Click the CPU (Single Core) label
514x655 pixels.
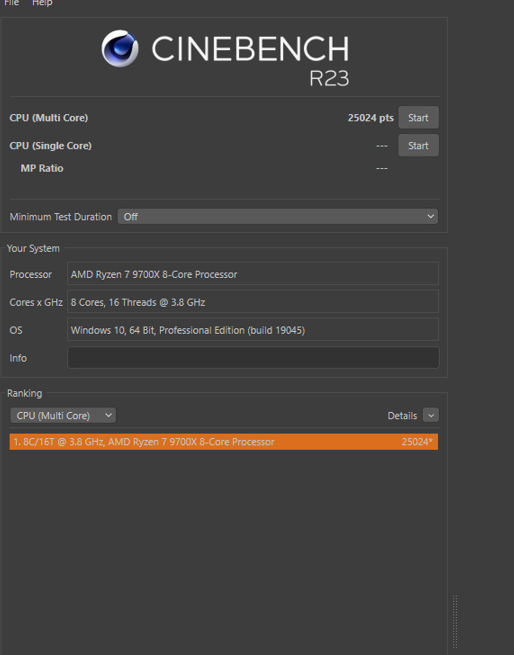coord(51,146)
